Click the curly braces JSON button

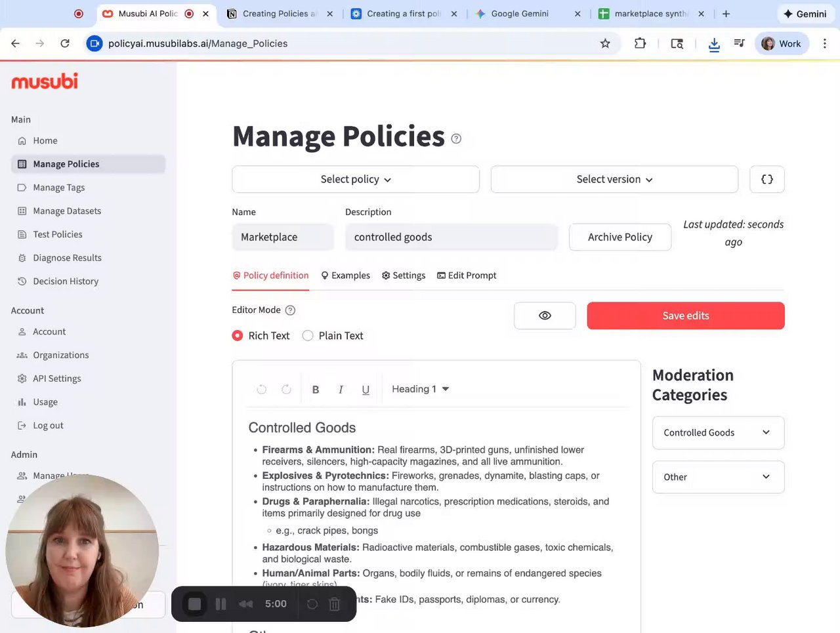(766, 179)
